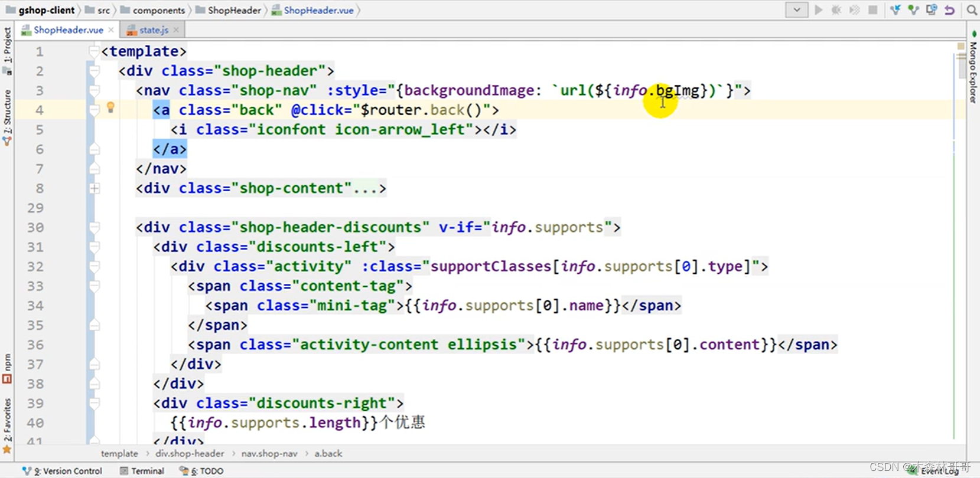Click the div.shop-header breadcrumb below the editor

click(190, 453)
